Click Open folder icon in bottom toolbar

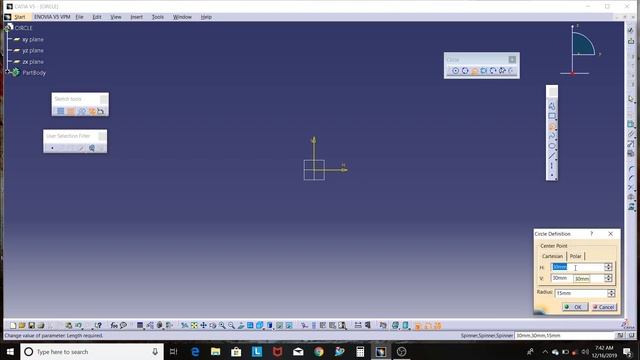coord(22,325)
